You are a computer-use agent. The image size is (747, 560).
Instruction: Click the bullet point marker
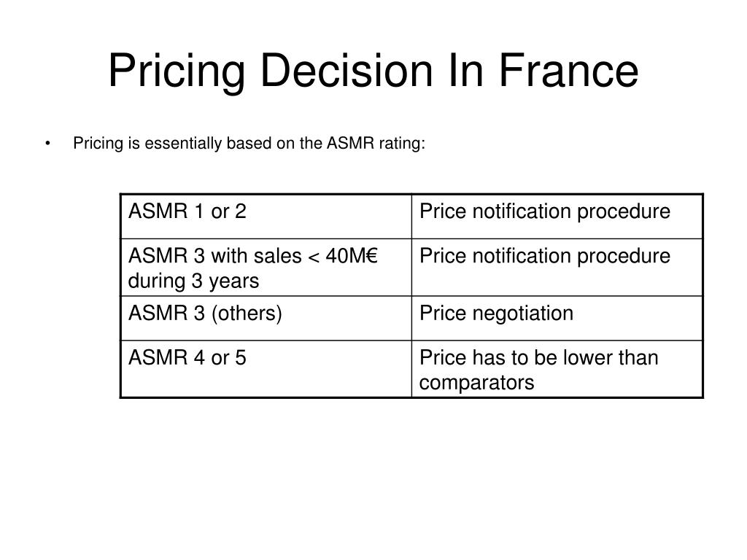pyautogui.click(x=47, y=144)
